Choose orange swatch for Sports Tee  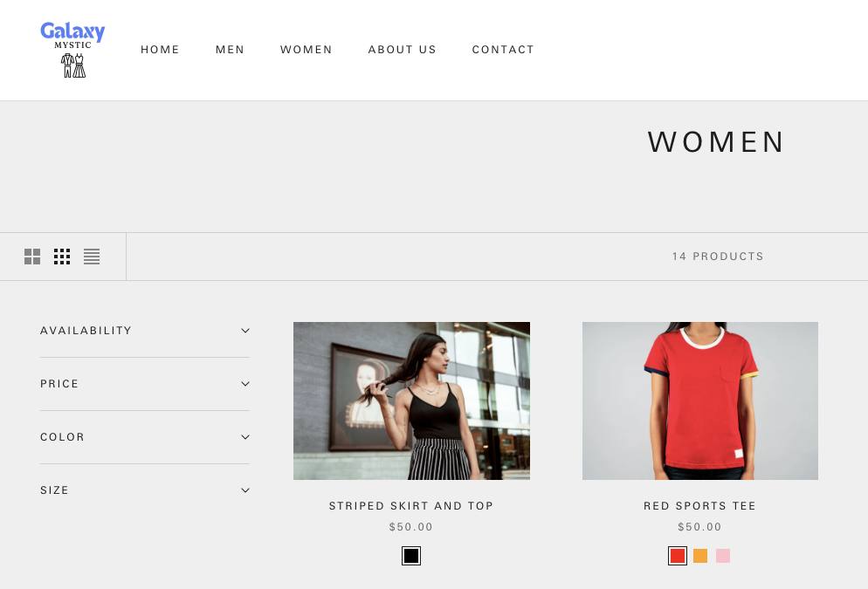(700, 556)
